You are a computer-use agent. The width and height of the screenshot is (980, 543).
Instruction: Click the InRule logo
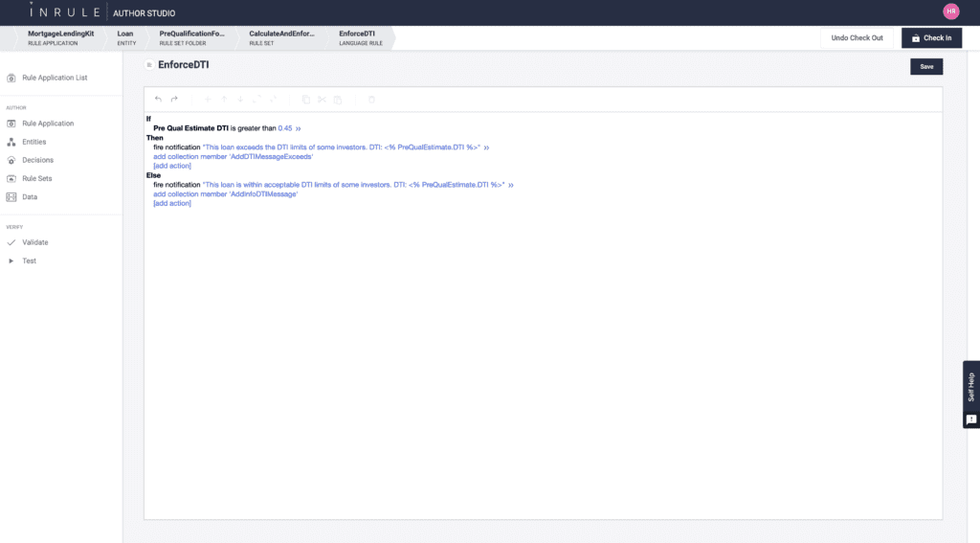click(64, 11)
